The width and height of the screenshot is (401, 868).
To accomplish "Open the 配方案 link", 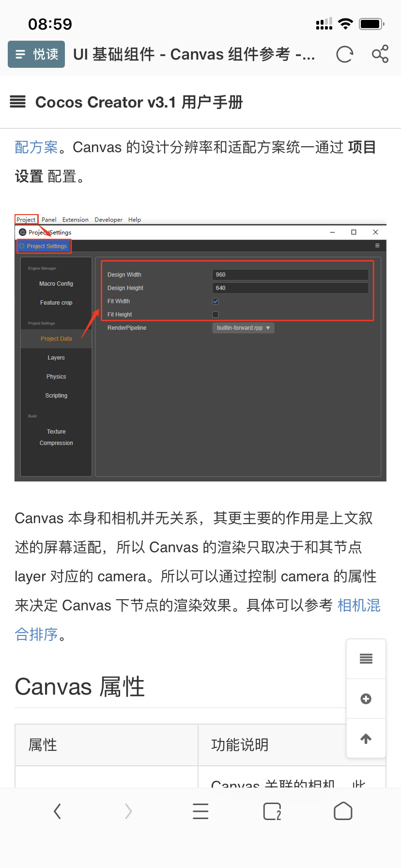I will click(36, 147).
